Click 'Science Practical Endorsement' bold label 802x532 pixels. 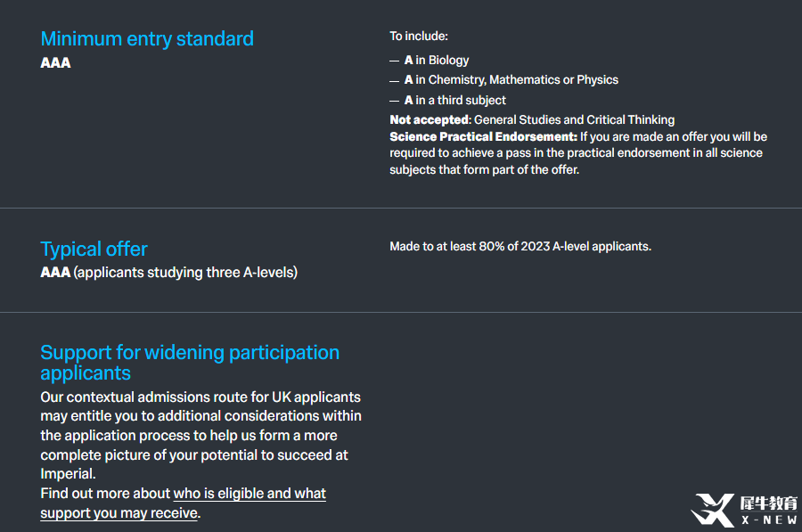pos(483,136)
